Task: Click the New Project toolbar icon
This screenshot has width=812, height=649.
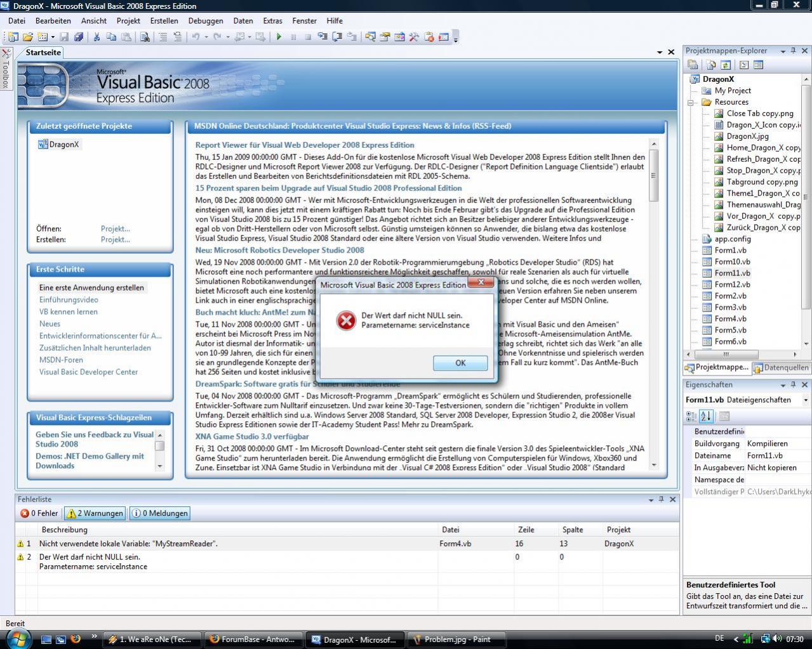Action: pyautogui.click(x=12, y=37)
